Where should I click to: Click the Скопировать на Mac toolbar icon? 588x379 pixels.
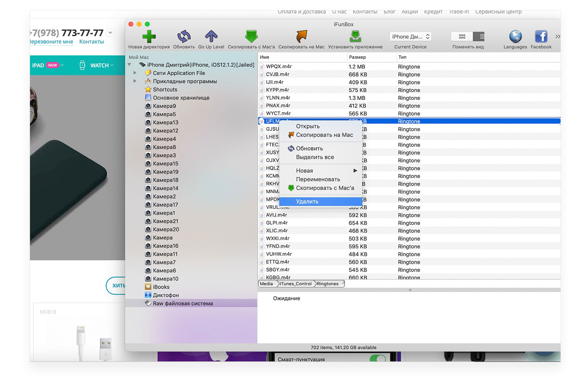[301, 36]
